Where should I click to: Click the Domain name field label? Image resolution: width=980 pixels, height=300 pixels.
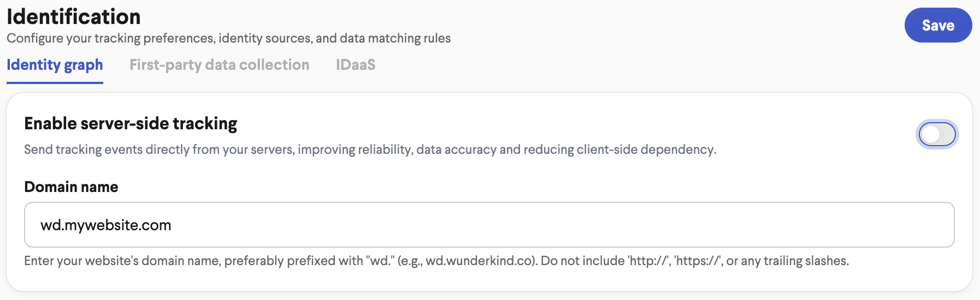[71, 187]
